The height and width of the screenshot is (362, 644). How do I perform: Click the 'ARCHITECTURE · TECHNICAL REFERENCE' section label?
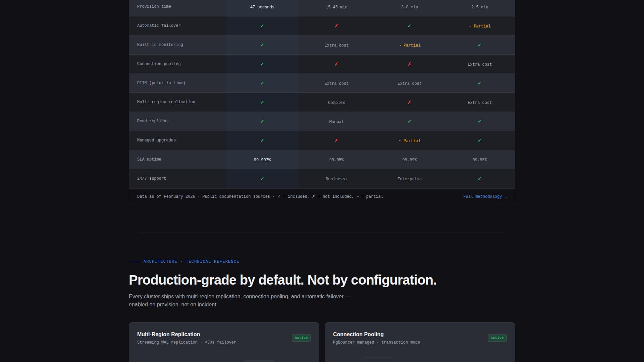coord(191,261)
